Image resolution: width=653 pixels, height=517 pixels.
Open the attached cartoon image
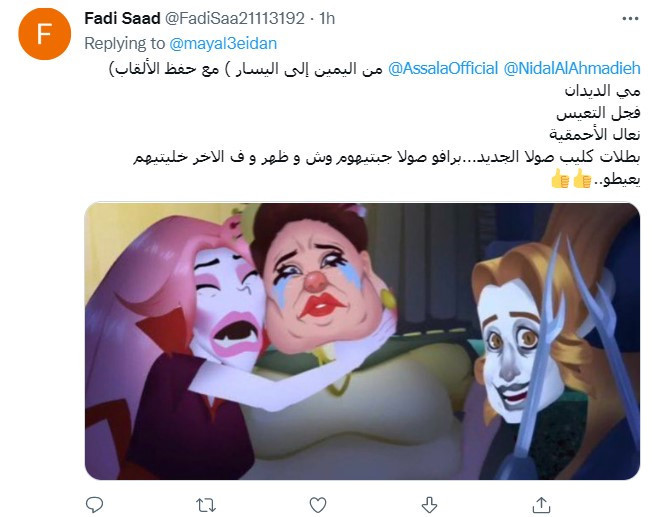(x=362, y=341)
